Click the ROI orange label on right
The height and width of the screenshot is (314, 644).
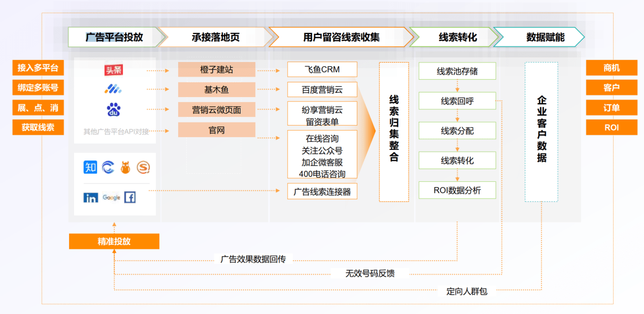pyautogui.click(x=612, y=128)
